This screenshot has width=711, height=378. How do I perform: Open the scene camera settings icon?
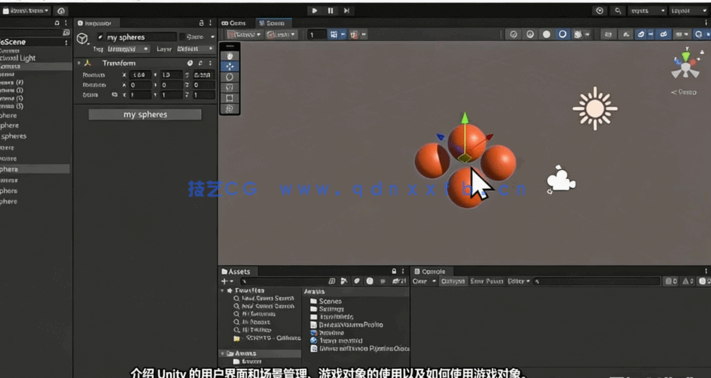(x=681, y=34)
